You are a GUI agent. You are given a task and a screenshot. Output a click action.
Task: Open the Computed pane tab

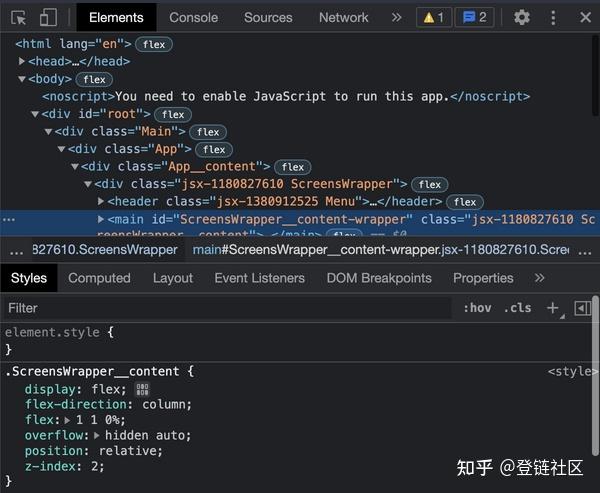[x=99, y=278]
